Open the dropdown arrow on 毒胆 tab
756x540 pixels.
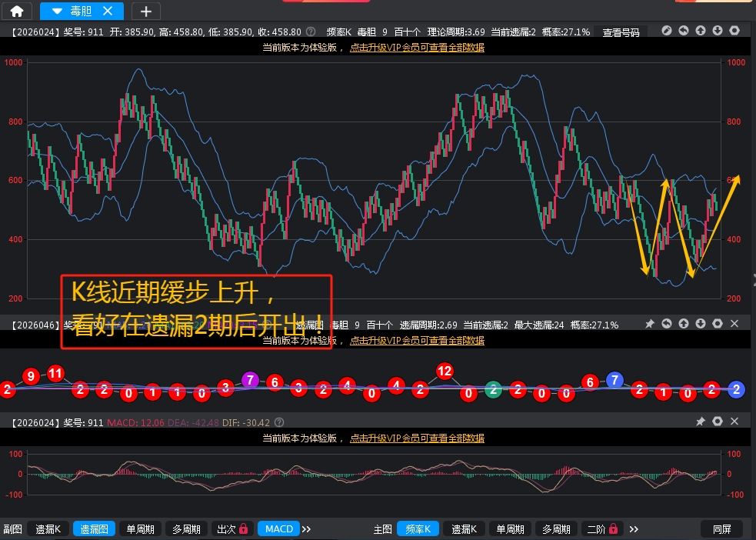point(55,11)
